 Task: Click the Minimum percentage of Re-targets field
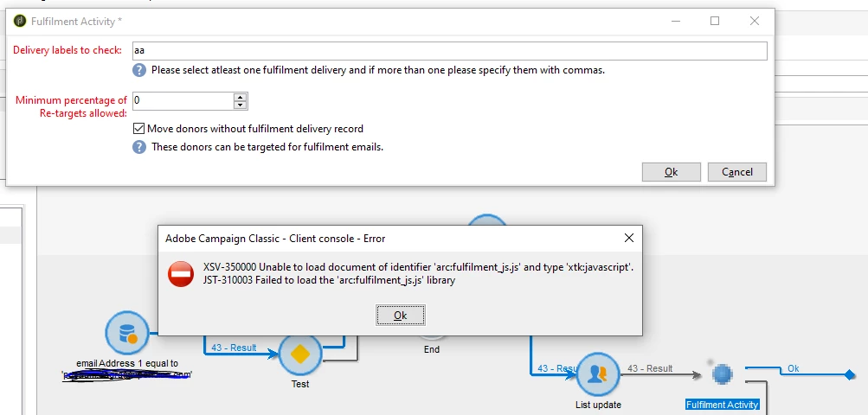[x=183, y=100]
